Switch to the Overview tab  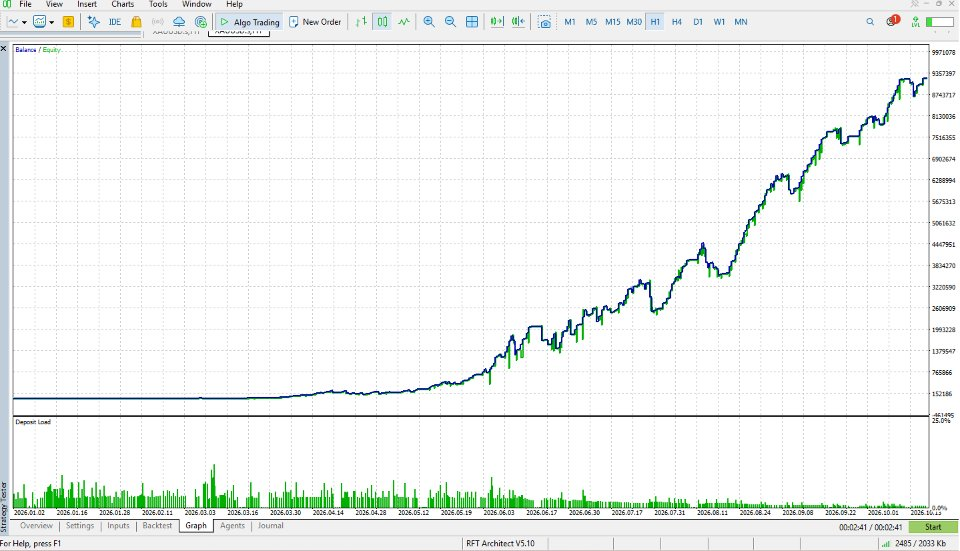pos(36,526)
